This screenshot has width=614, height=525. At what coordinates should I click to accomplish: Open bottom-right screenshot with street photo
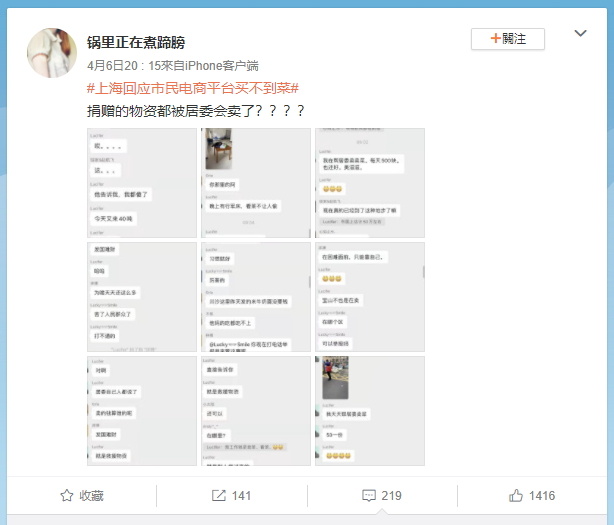click(370, 411)
